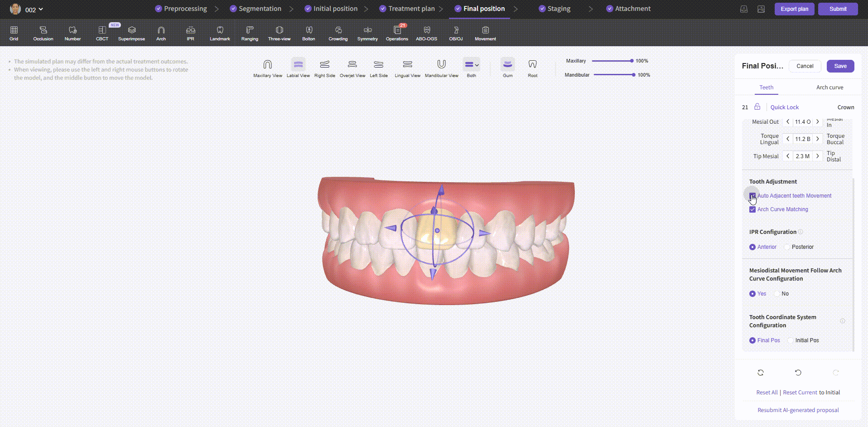The image size is (868, 427).
Task: Toggle the tooth 21 lock icon
Action: pos(757,107)
